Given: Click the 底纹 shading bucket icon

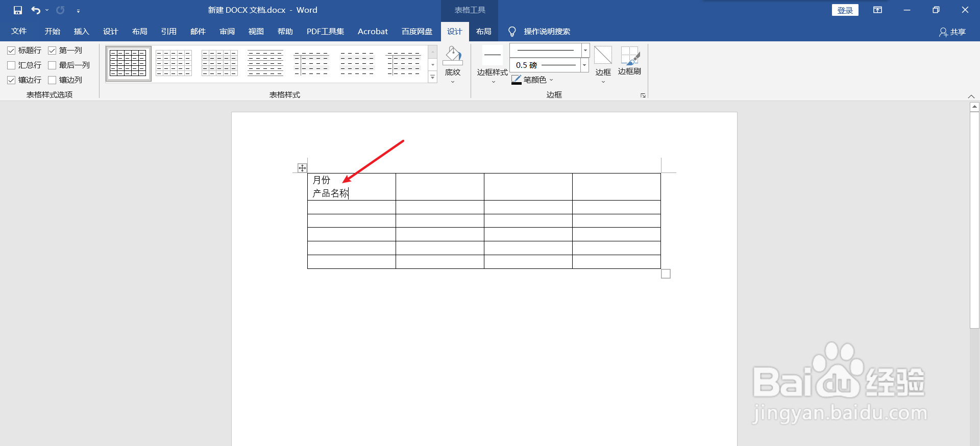Looking at the screenshot, I should pos(453,56).
